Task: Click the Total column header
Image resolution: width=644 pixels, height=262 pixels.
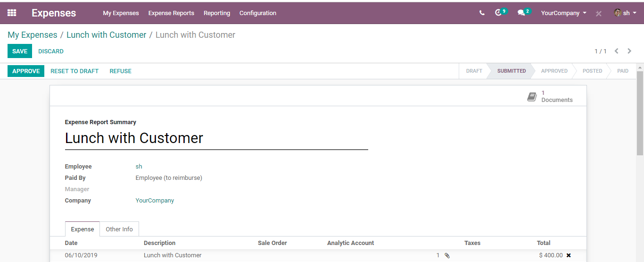Action: [x=544, y=243]
